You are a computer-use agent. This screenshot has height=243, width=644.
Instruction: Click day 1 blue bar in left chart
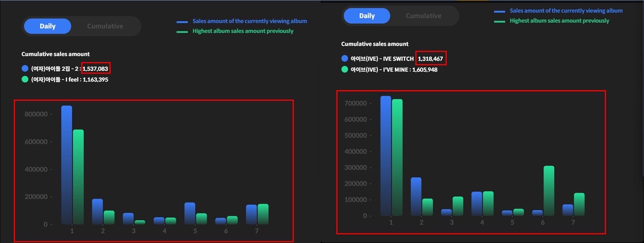click(x=67, y=165)
